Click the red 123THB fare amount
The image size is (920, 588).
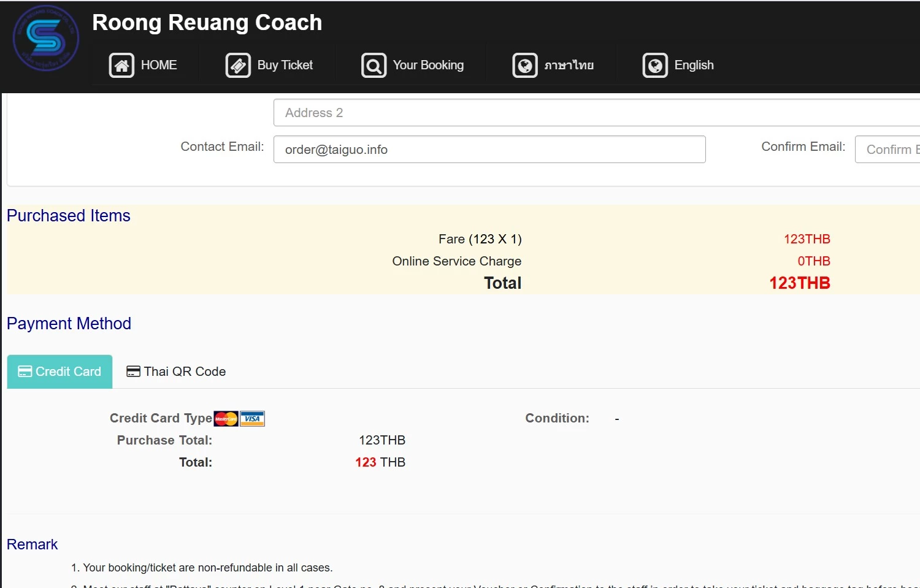pyautogui.click(x=807, y=239)
